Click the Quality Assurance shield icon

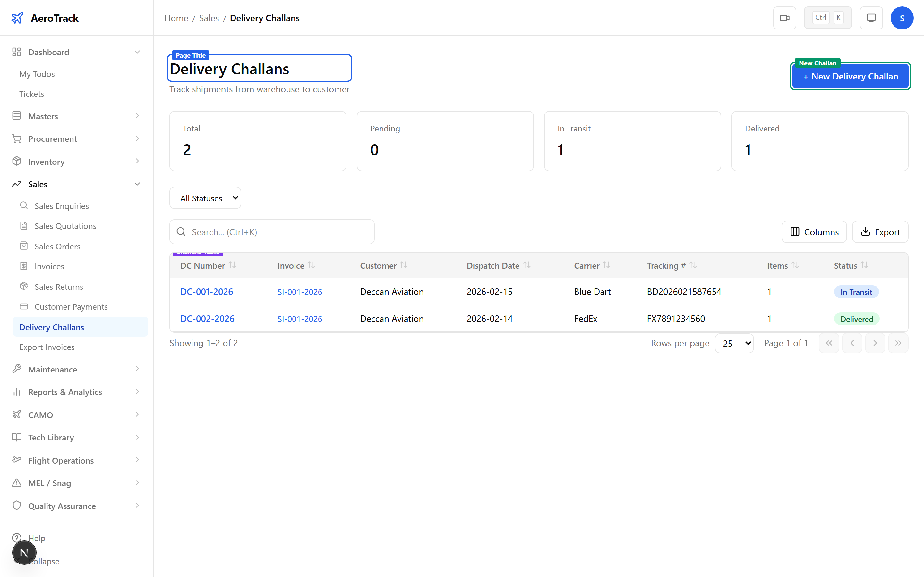(x=17, y=505)
